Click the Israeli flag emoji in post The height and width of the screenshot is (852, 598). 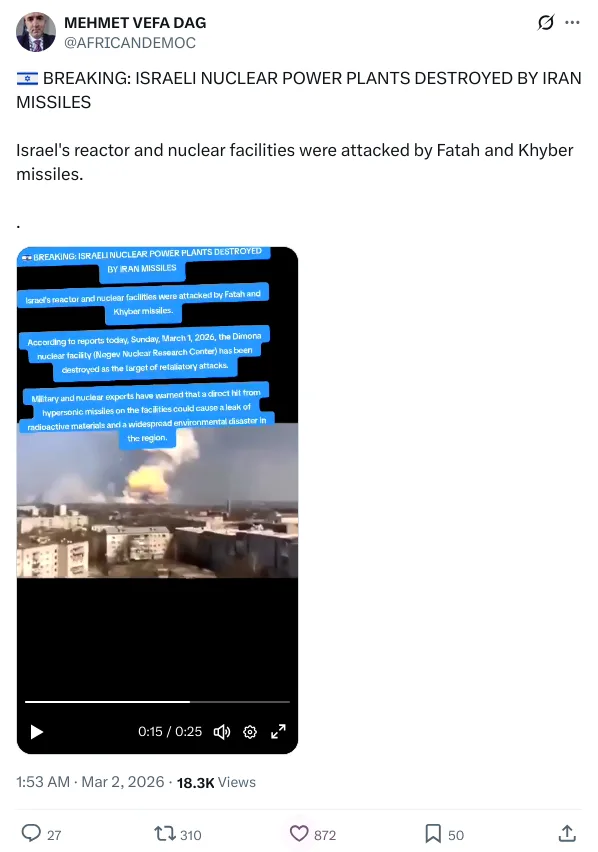pyautogui.click(x=27, y=79)
